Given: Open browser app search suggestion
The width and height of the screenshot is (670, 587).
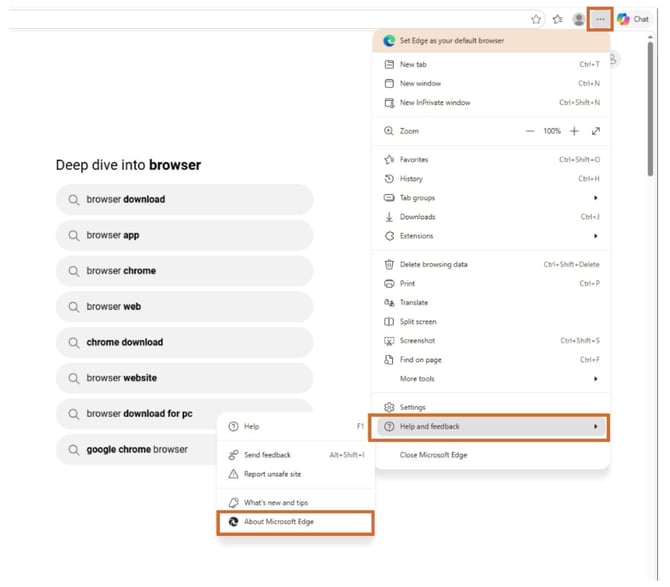Looking at the screenshot, I should 185,235.
